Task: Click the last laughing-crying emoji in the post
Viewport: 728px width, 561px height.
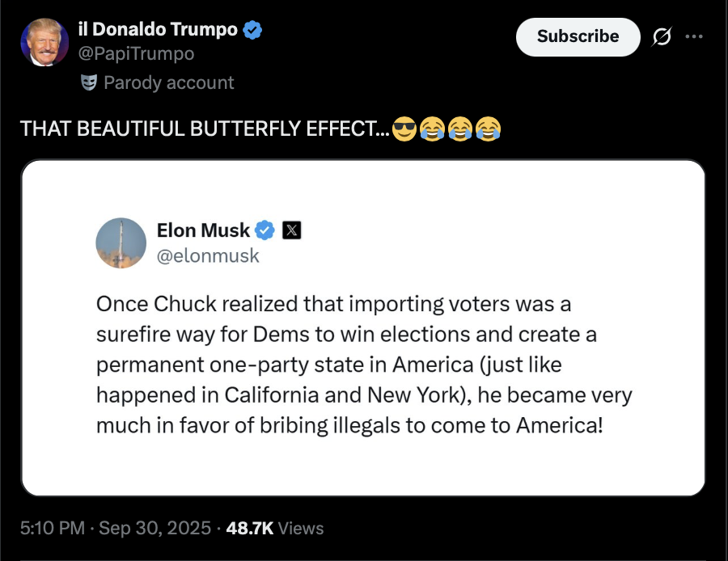Action: [x=488, y=129]
